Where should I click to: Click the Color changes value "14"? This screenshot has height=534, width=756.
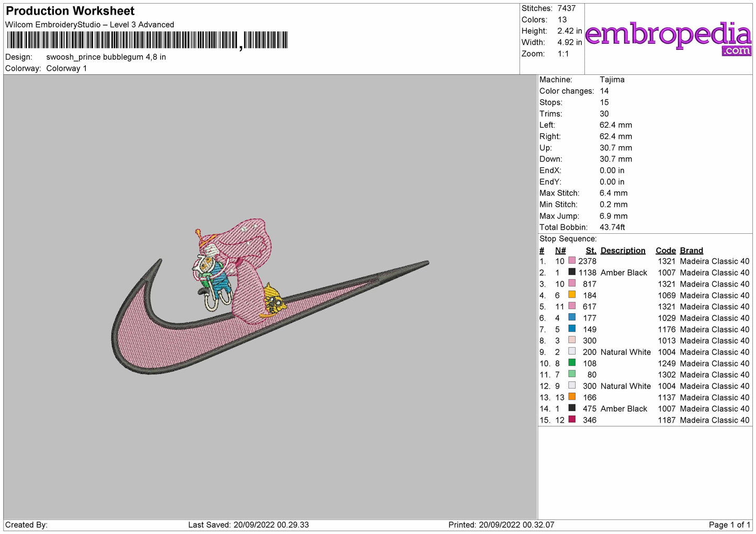tap(604, 91)
